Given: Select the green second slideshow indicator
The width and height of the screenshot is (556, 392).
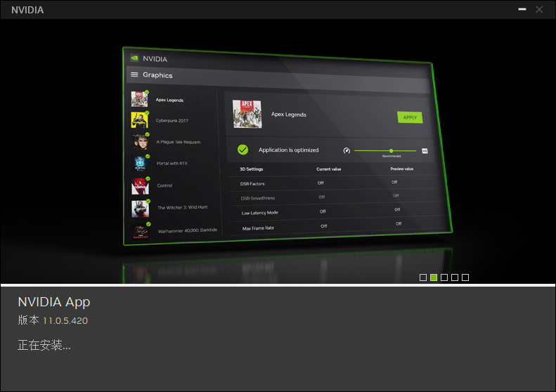Looking at the screenshot, I should (433, 277).
